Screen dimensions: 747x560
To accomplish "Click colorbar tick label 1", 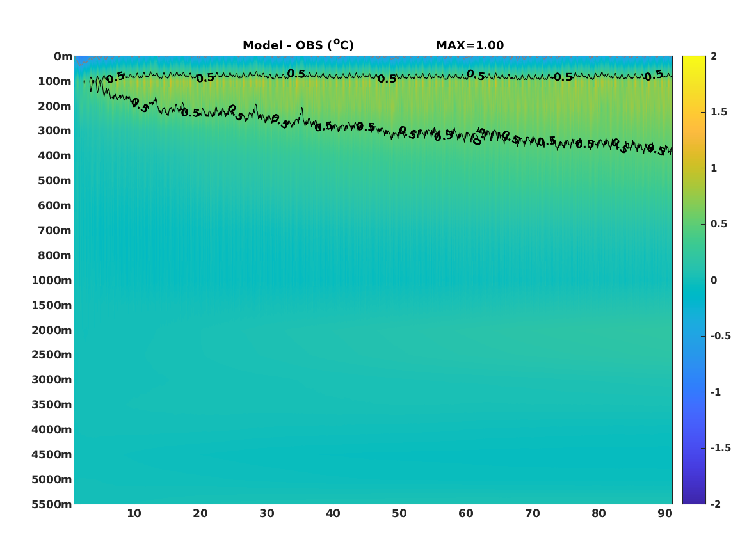I will 714,168.
